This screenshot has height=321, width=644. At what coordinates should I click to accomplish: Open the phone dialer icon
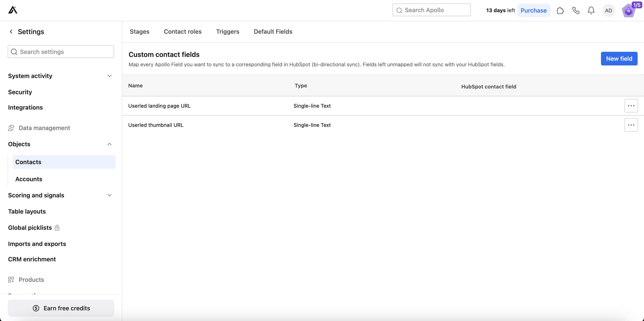[x=576, y=10]
